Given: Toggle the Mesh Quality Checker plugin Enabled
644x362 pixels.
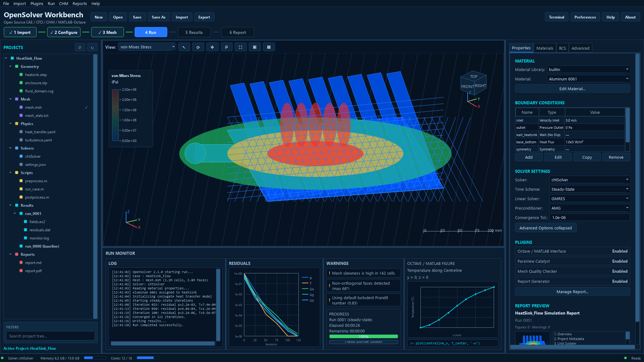Looking at the screenshot, I should (619, 271).
